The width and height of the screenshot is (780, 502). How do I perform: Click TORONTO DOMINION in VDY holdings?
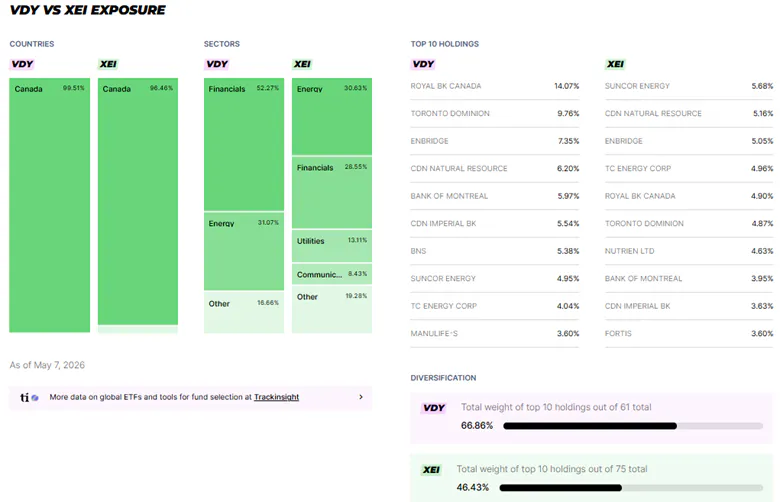pos(450,113)
